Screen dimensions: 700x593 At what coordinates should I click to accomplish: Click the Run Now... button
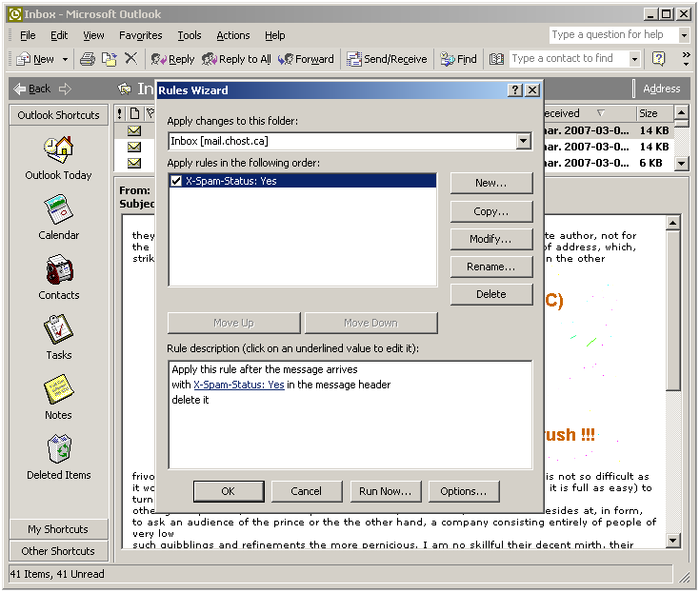(x=386, y=491)
